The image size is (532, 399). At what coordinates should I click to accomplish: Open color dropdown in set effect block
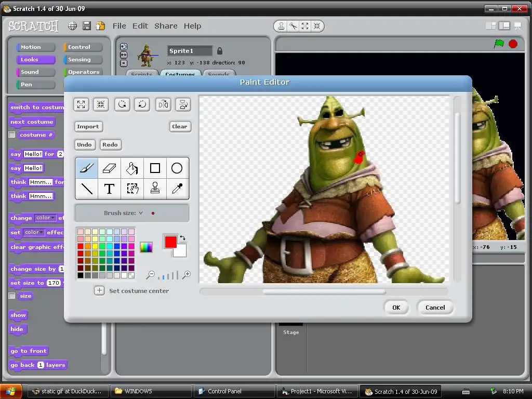point(34,232)
